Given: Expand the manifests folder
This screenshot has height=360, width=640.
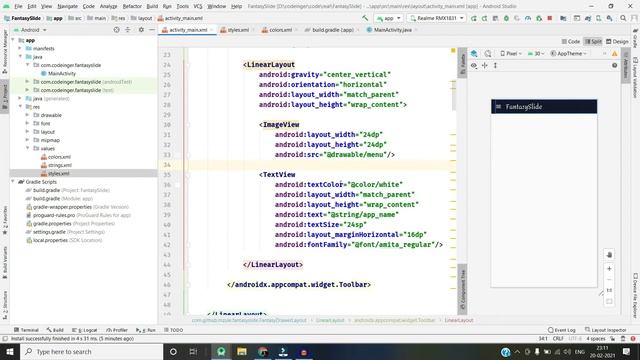Looking at the screenshot, I should click(20, 49).
